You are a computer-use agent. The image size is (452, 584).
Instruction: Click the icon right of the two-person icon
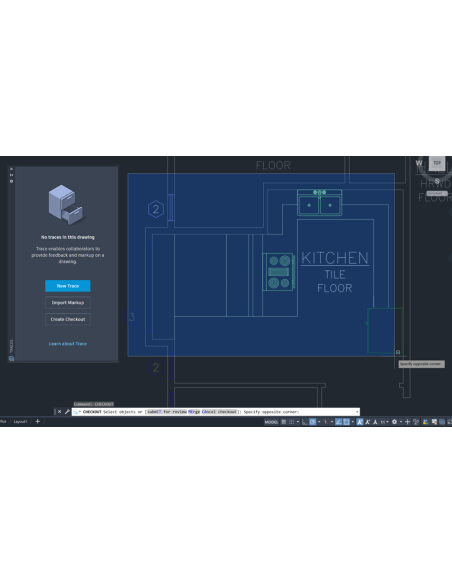coord(434,422)
